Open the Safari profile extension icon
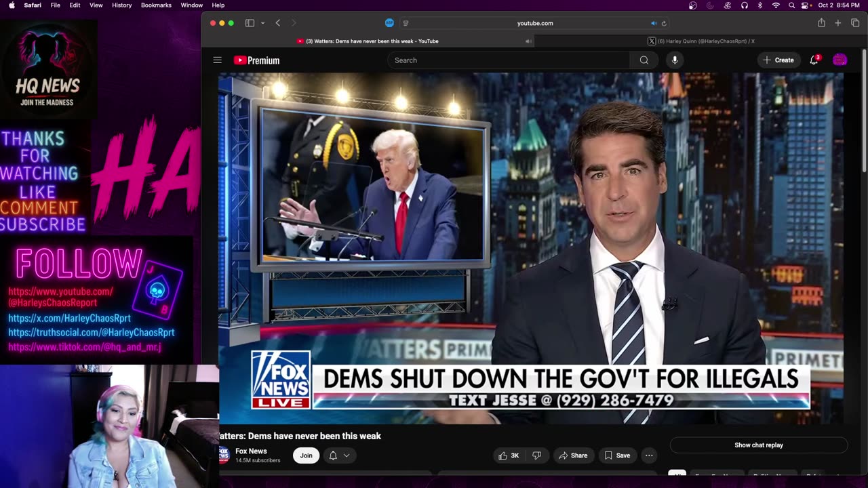 click(x=389, y=23)
